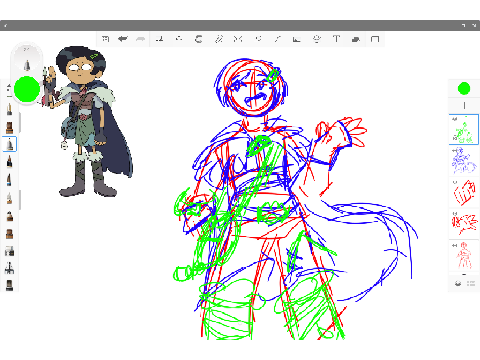This screenshot has height=360, width=480.
Task: Click the undo arrow in top toolbar
Action: (x=123, y=39)
